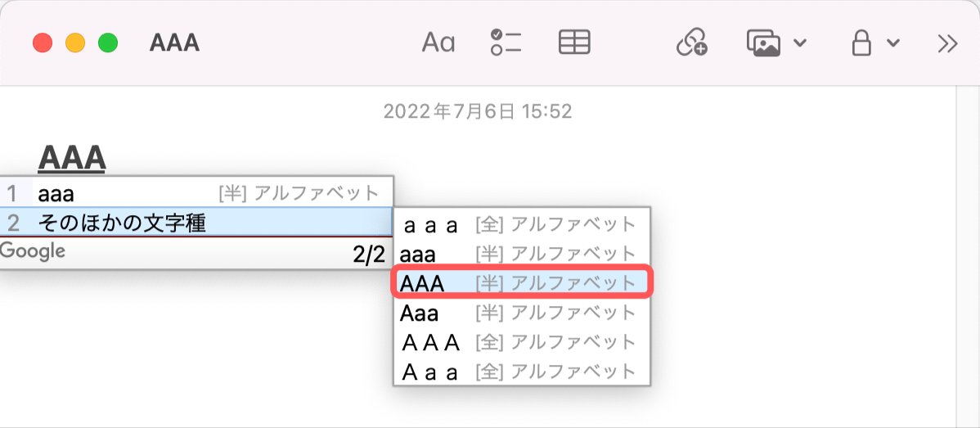Expand the lock dropdown arrow
Viewport: 980px width, 428px height.
(893, 43)
